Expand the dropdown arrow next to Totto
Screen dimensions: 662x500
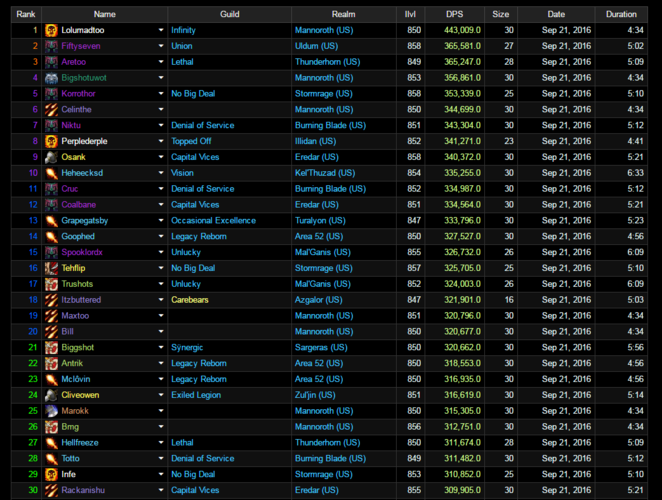click(161, 458)
